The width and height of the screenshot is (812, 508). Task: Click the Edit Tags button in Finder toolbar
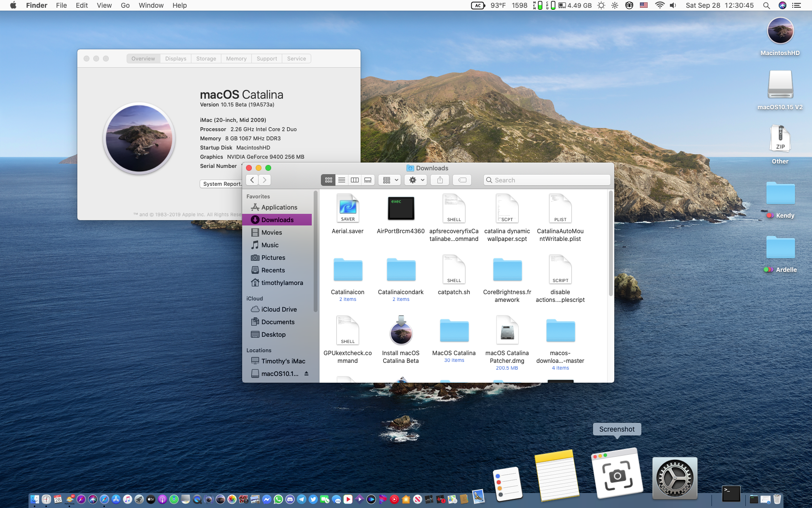pyautogui.click(x=462, y=180)
